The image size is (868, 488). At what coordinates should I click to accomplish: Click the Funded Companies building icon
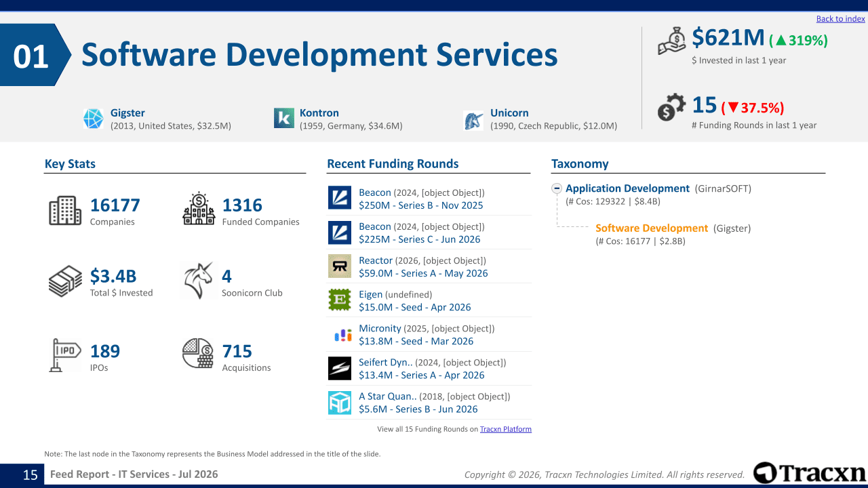[199, 209]
